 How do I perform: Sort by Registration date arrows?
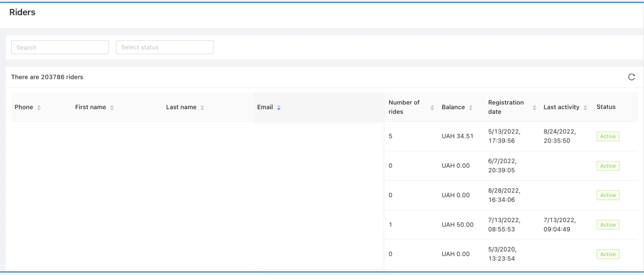[534, 108]
